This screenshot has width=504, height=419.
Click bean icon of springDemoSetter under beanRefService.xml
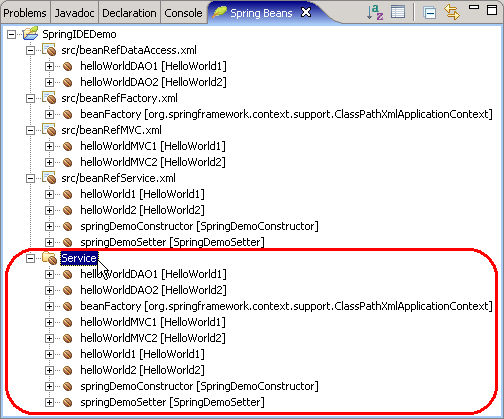pyautogui.click(x=68, y=242)
